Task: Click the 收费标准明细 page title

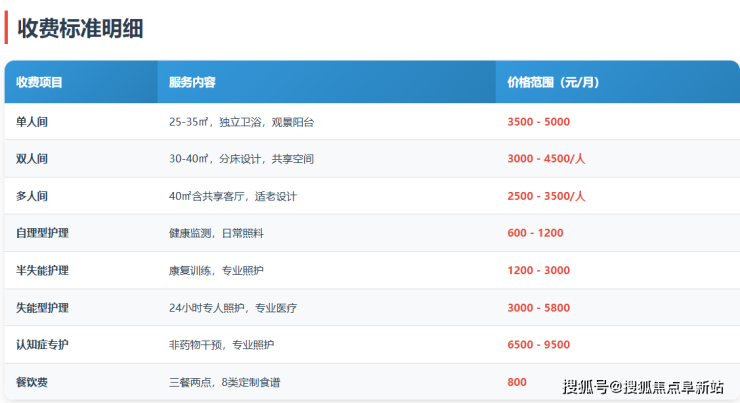Action: (x=81, y=28)
